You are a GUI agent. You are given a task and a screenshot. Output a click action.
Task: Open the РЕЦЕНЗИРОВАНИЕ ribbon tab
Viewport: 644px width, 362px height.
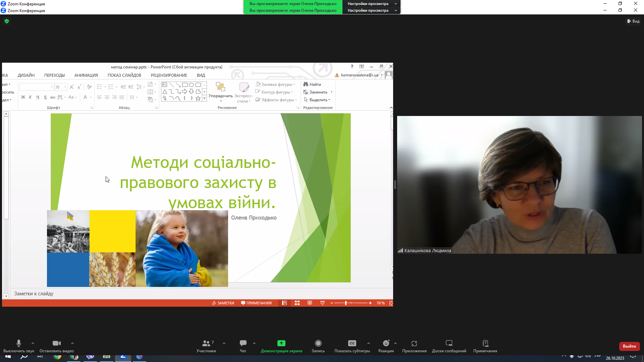(x=169, y=75)
